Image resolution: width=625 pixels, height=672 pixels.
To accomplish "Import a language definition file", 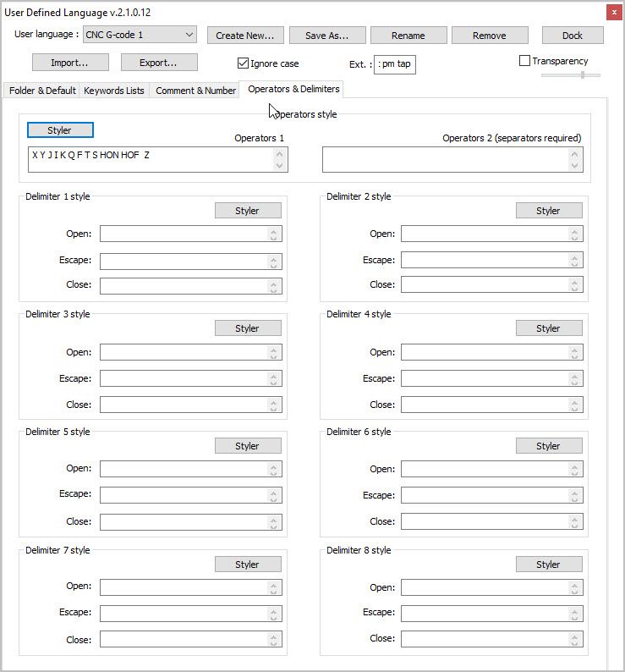I will [70, 63].
